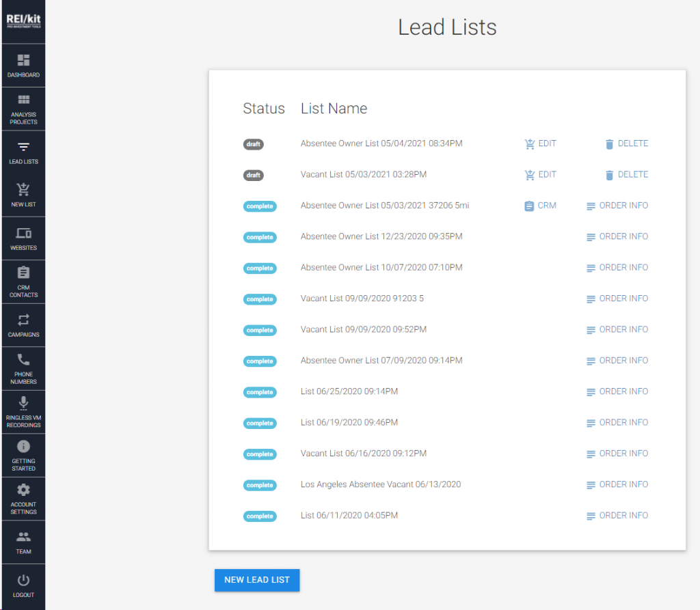700x610 pixels.
Task: Open CRM for Absentee Owner List 05/03/2021
Action: click(540, 205)
